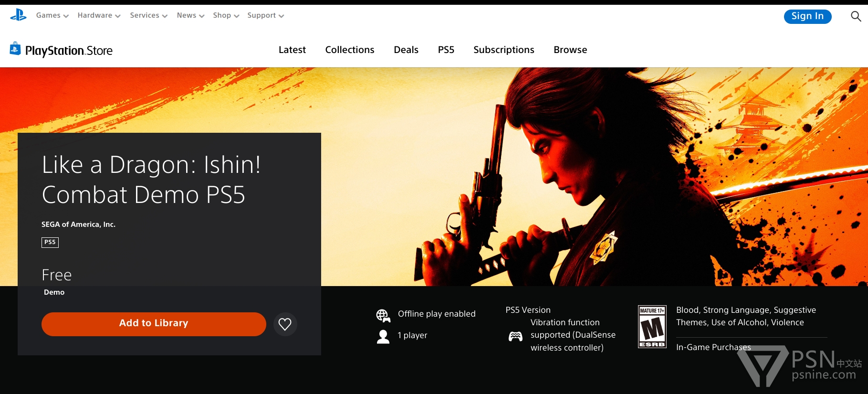This screenshot has width=868, height=394.
Task: Expand the Games dropdown menu
Action: tap(52, 15)
